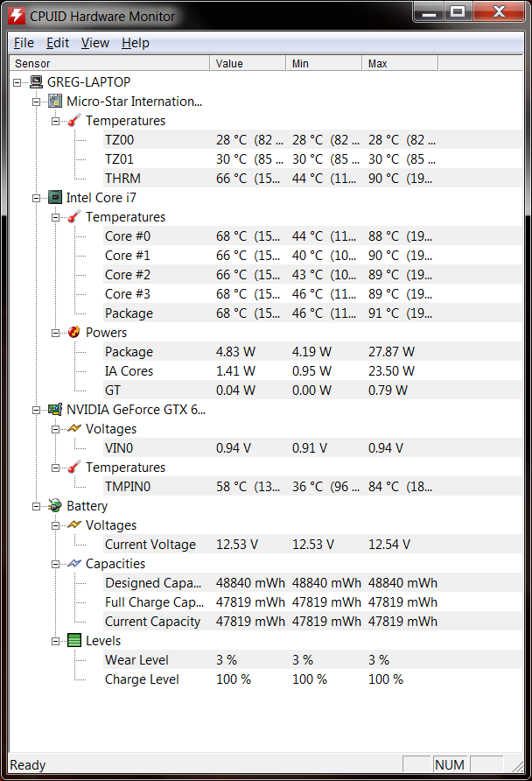Click the CPUID lightning bolt title icon

17,16
